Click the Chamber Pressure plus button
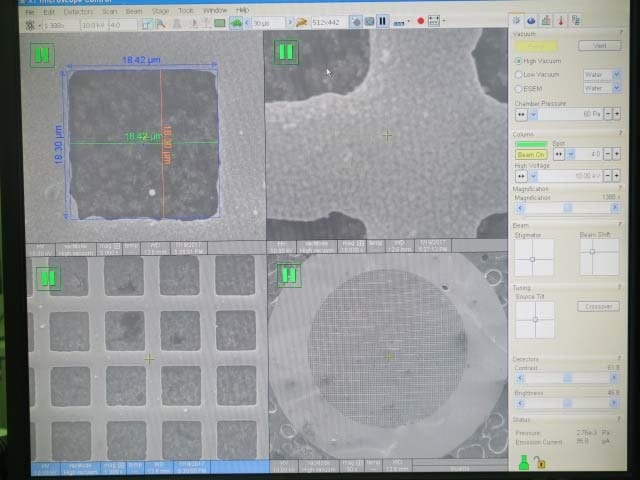 [617, 114]
